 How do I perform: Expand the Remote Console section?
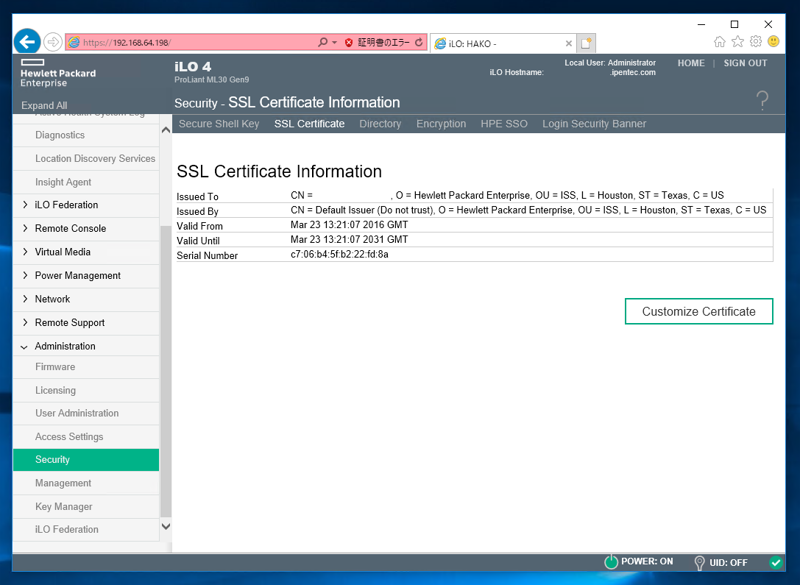click(x=25, y=228)
